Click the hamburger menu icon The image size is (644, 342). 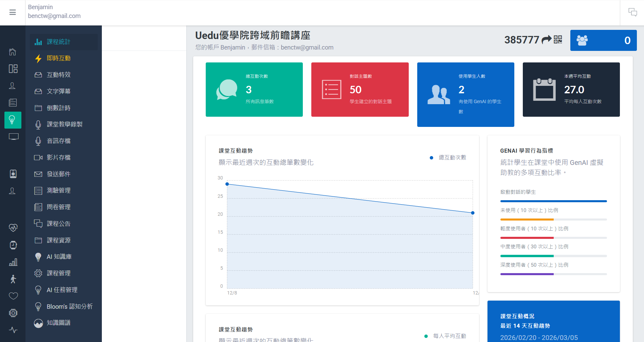point(13,13)
